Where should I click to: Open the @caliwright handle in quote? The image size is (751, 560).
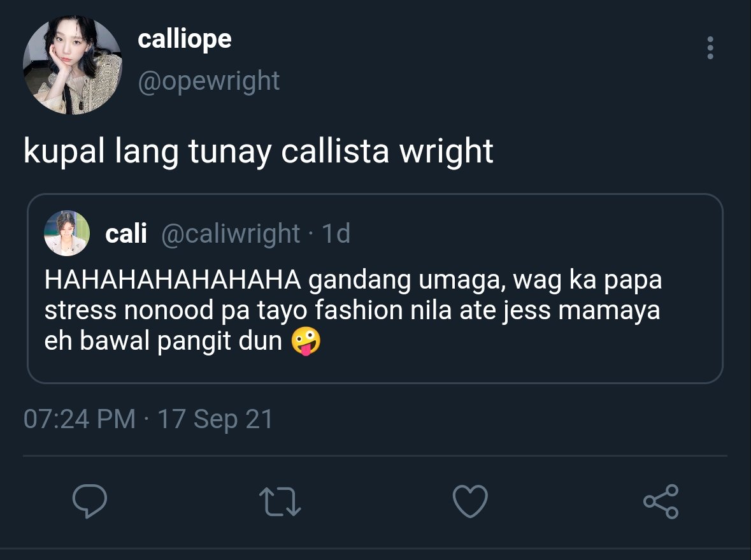click(231, 234)
